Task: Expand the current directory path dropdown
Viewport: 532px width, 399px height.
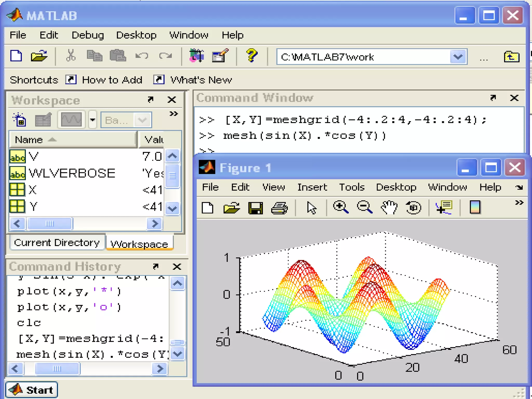Action: (458, 57)
